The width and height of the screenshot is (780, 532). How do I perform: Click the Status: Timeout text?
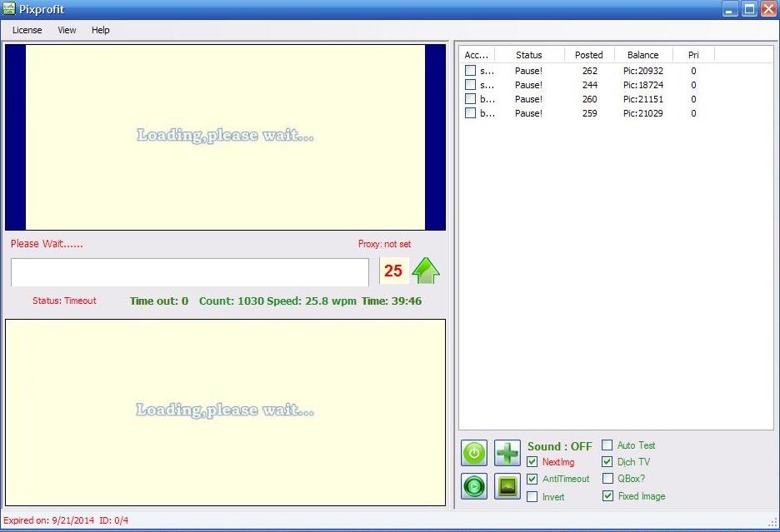64,301
